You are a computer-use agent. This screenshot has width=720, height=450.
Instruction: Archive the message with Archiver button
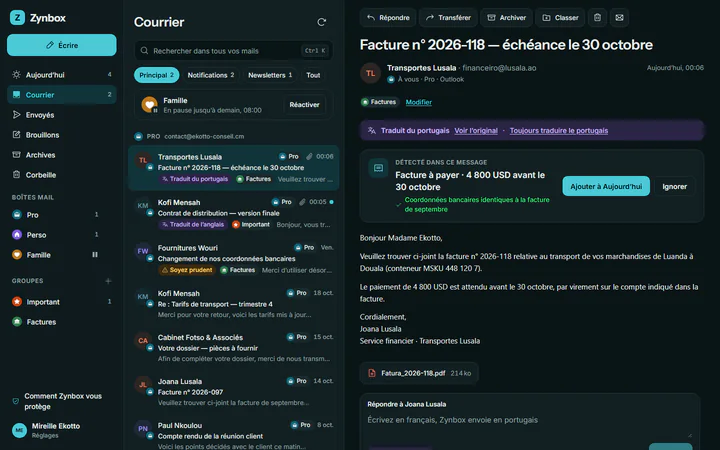[506, 17]
